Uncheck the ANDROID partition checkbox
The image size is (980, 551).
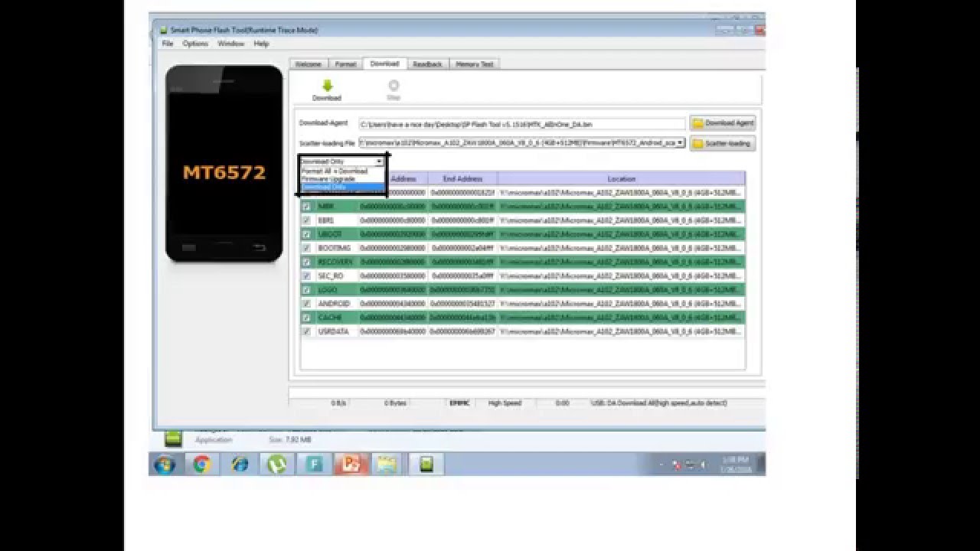[306, 304]
